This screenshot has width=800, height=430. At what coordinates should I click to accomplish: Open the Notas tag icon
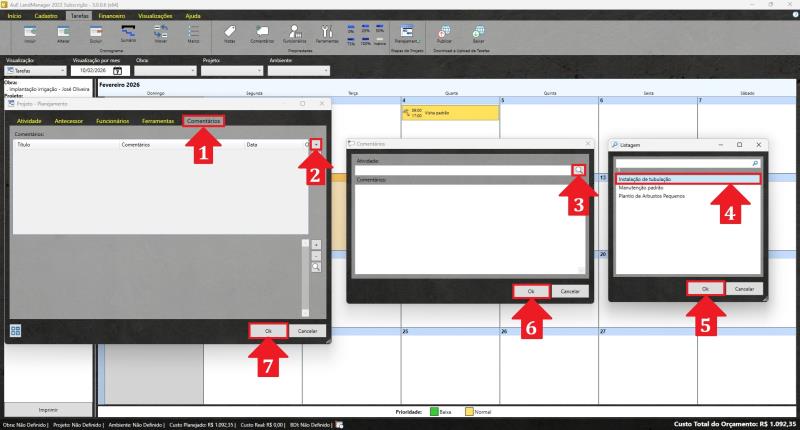point(230,32)
